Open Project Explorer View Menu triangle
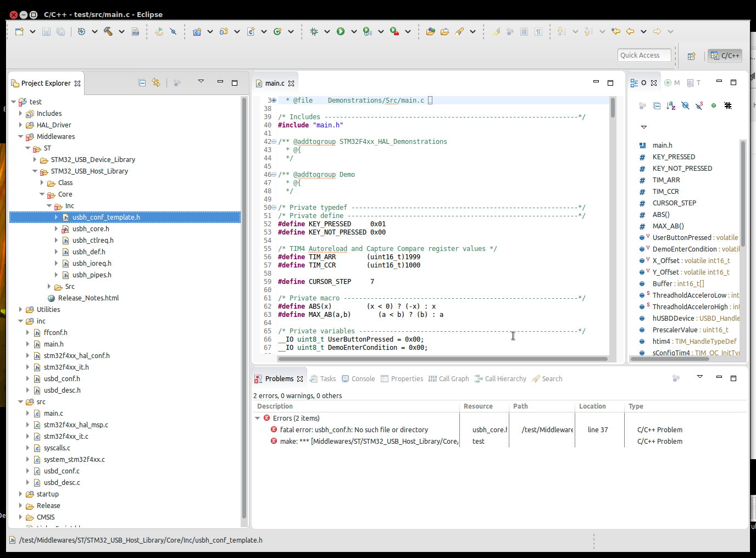This screenshot has width=756, height=558. point(201,81)
